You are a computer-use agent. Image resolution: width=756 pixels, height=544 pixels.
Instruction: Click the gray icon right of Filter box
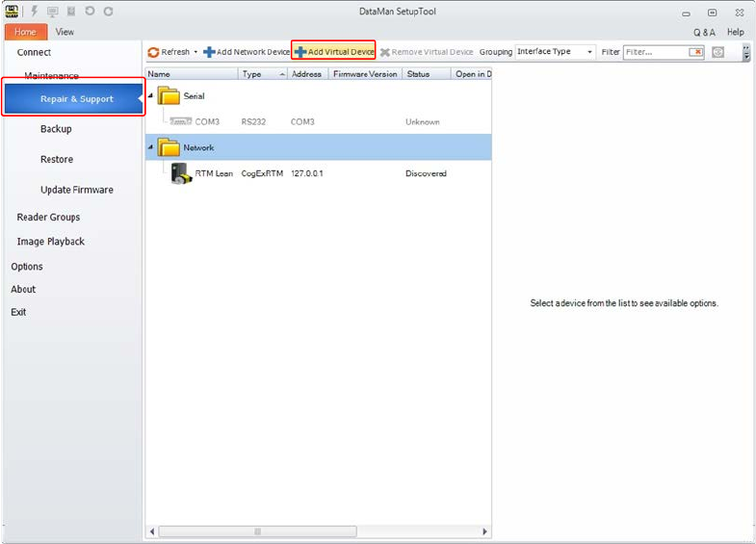click(717, 52)
